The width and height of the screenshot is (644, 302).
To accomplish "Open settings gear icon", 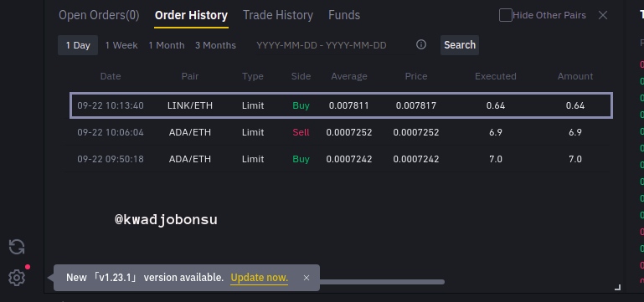I will (17, 278).
